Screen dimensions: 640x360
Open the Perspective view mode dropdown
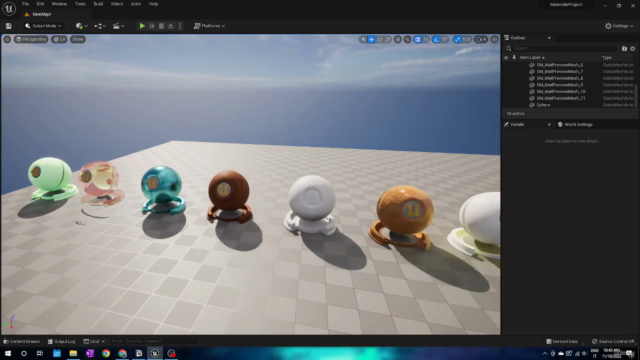pos(31,39)
